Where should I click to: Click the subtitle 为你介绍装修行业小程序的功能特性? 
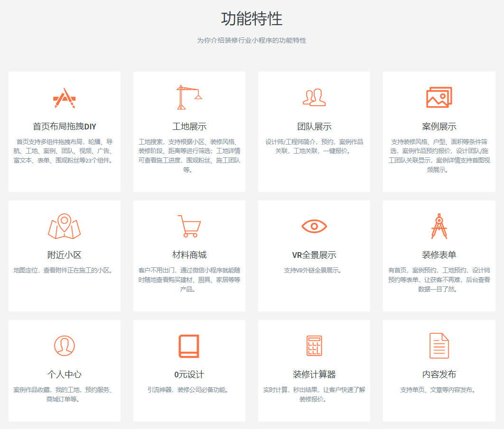(252, 40)
